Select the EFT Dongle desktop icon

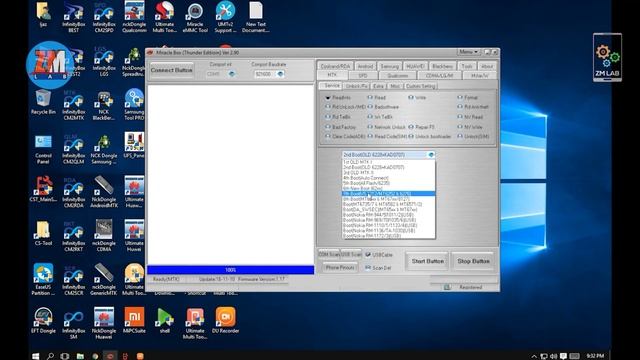coord(43,321)
